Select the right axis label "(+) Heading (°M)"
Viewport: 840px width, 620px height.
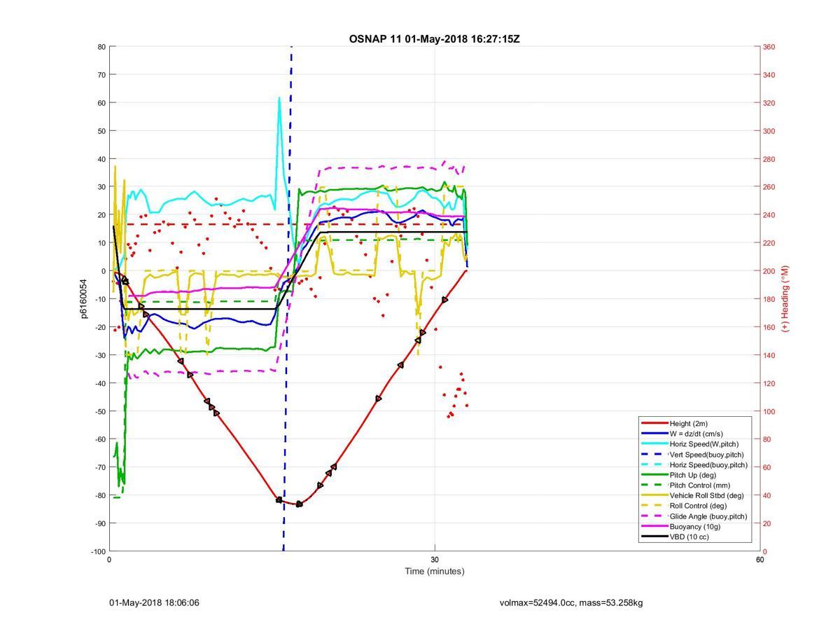(785, 298)
